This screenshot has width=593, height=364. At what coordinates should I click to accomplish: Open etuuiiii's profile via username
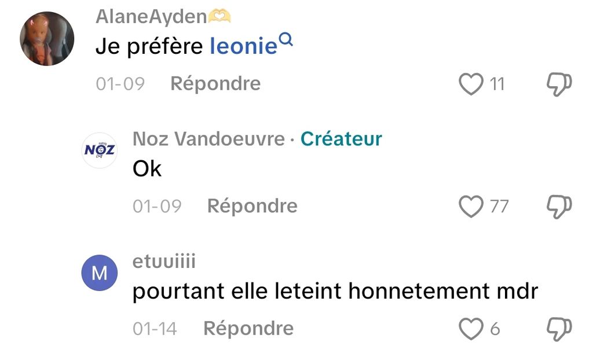(x=164, y=262)
